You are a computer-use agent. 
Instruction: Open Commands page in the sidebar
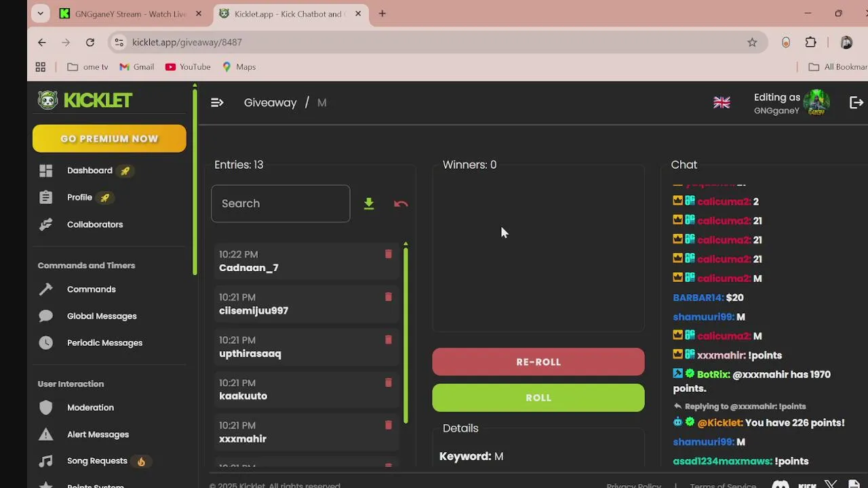(x=92, y=289)
